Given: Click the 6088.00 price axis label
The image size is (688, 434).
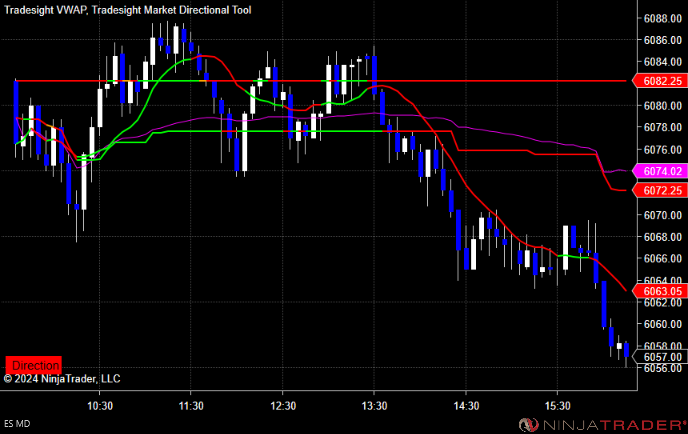Looking at the screenshot, I should 663,18.
